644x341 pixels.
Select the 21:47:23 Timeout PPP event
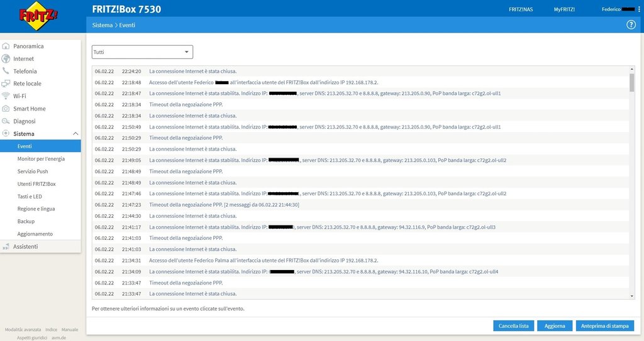point(360,204)
